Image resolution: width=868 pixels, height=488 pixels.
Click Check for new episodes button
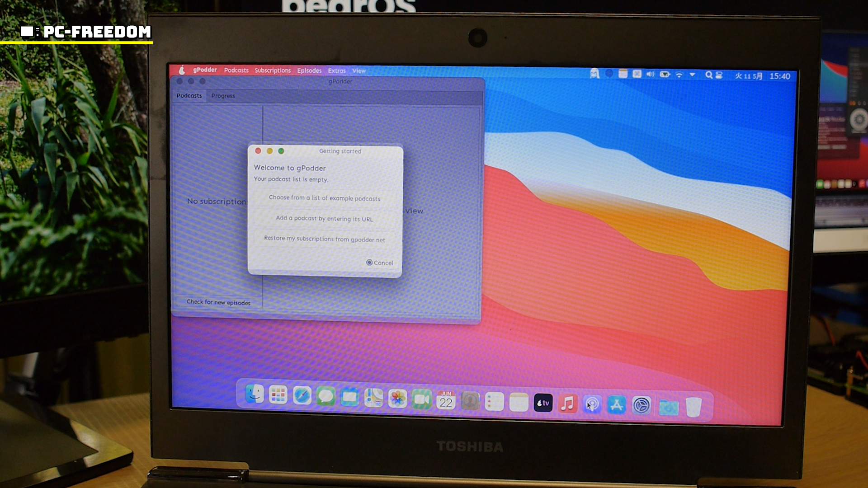point(218,302)
